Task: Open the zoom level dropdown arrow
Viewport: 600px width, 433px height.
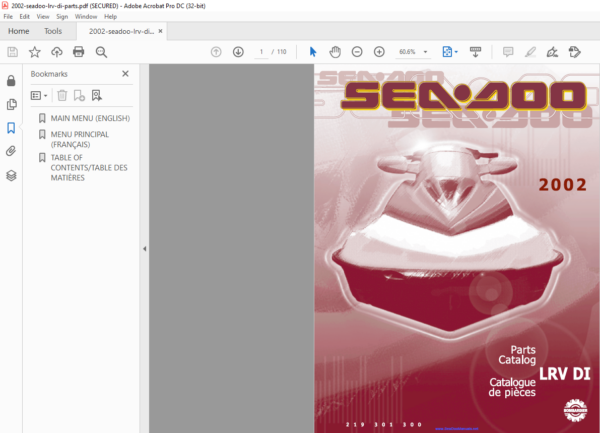Action: (x=425, y=52)
